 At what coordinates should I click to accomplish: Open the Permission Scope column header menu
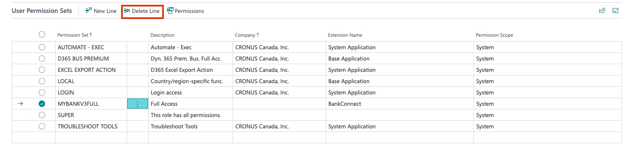tap(494, 35)
